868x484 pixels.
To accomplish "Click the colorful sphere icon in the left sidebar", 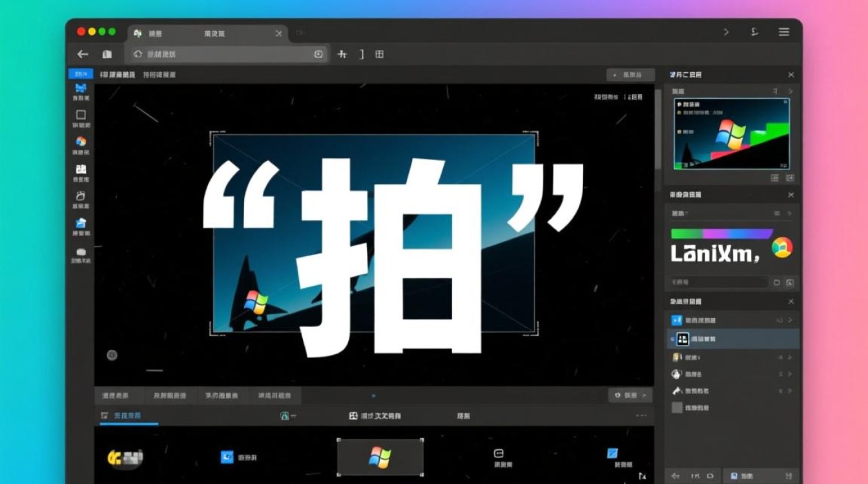I will coord(79,141).
